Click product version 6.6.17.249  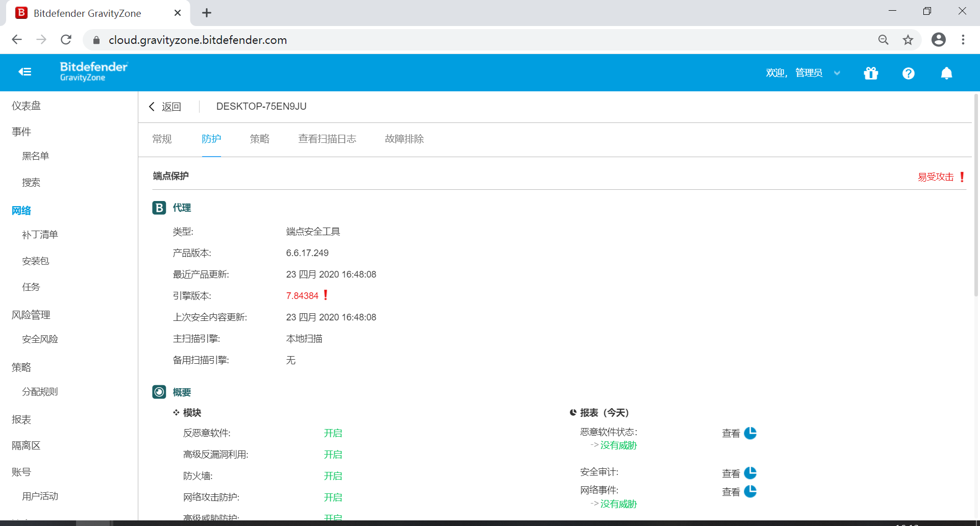(307, 253)
